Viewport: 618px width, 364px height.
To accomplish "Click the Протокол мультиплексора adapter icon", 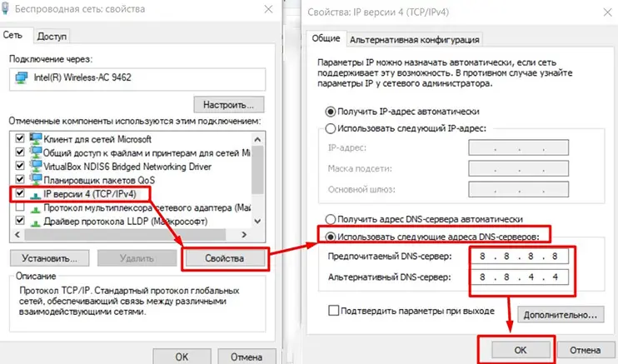I will pyautogui.click(x=36, y=208).
